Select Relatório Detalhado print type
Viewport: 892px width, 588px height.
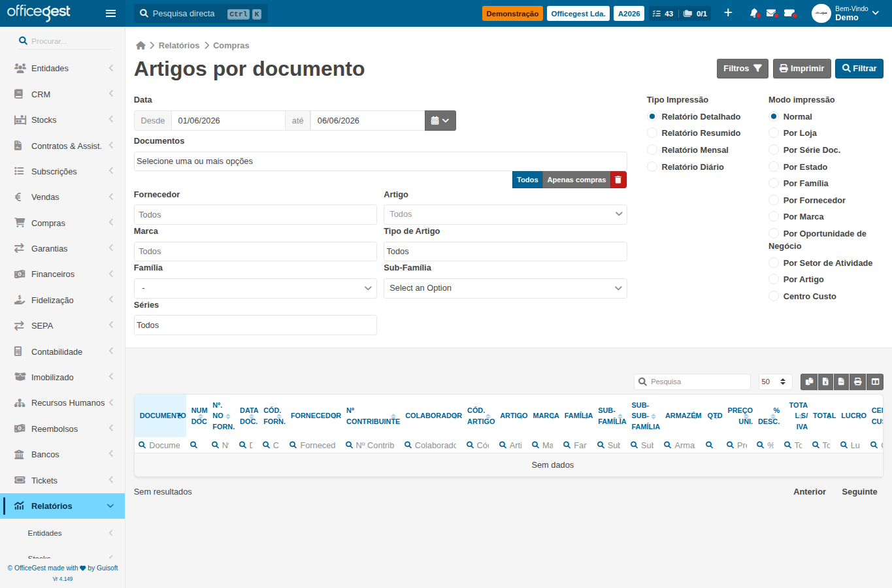pyautogui.click(x=652, y=116)
